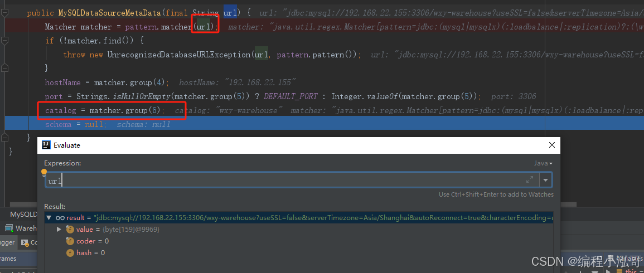The height and width of the screenshot is (273, 644).
Task: Click the inline hint 'hostName: "192.168.22.155"'
Action: click(238, 82)
